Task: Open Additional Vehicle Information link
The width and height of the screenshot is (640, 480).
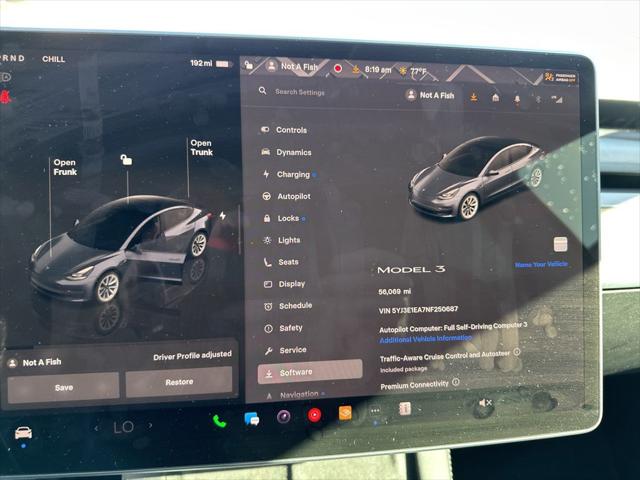Action: 426,339
